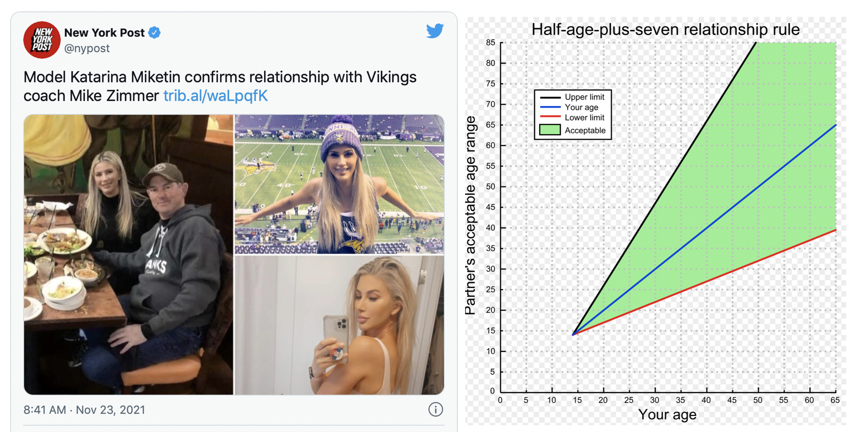The image size is (868, 444).
Task: Click the red Lower limit legend line
Action: (550, 117)
